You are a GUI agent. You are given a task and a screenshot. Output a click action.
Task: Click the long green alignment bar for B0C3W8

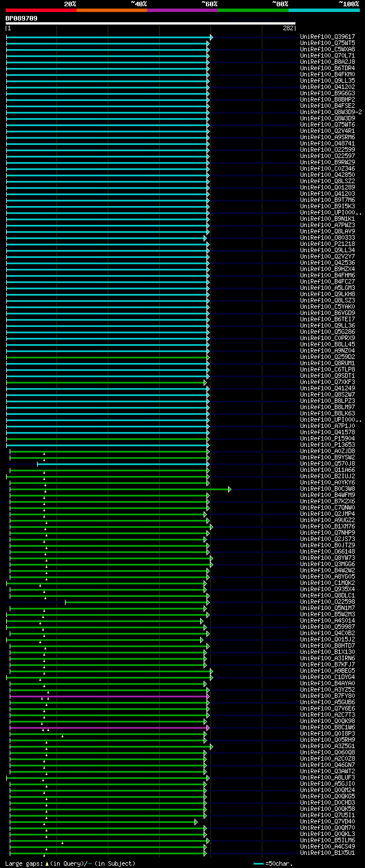click(x=120, y=489)
